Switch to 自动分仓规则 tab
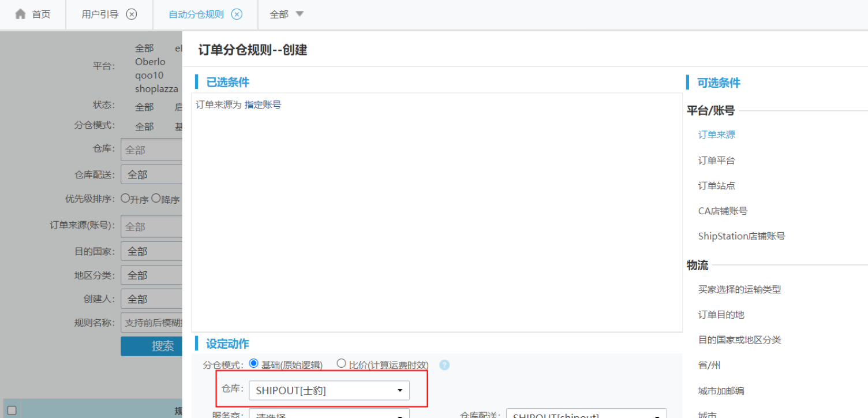 (196, 14)
